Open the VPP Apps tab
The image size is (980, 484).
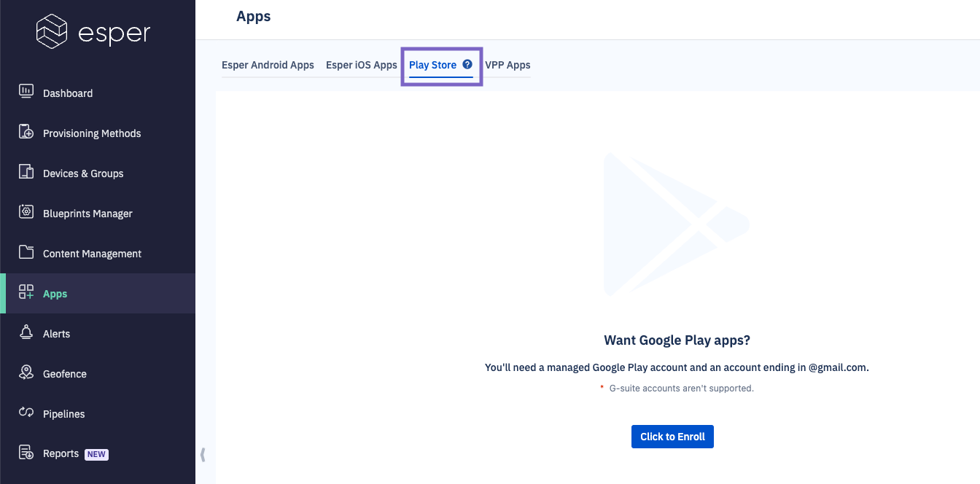[507, 65]
